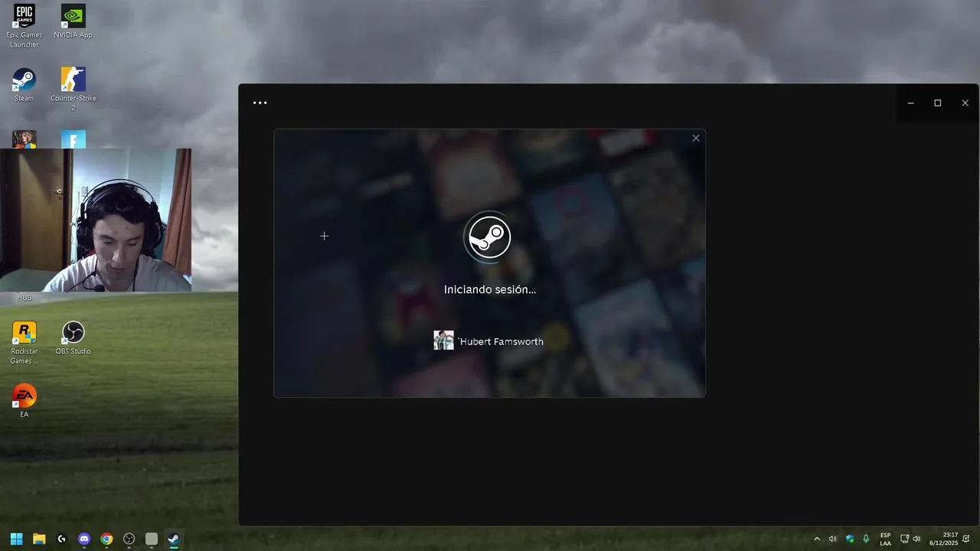Image resolution: width=980 pixels, height=551 pixels.
Task: Switch to Google Chrome in the taskbar
Action: pos(106,539)
